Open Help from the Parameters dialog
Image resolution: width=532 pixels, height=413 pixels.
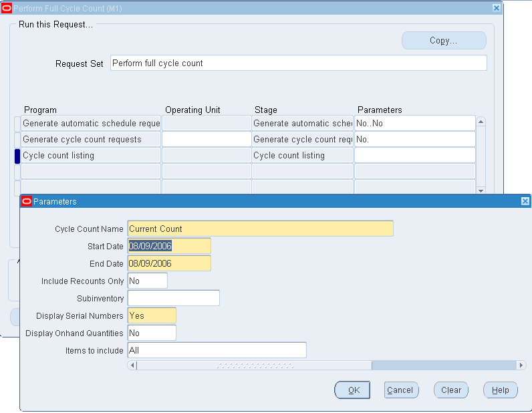(501, 390)
